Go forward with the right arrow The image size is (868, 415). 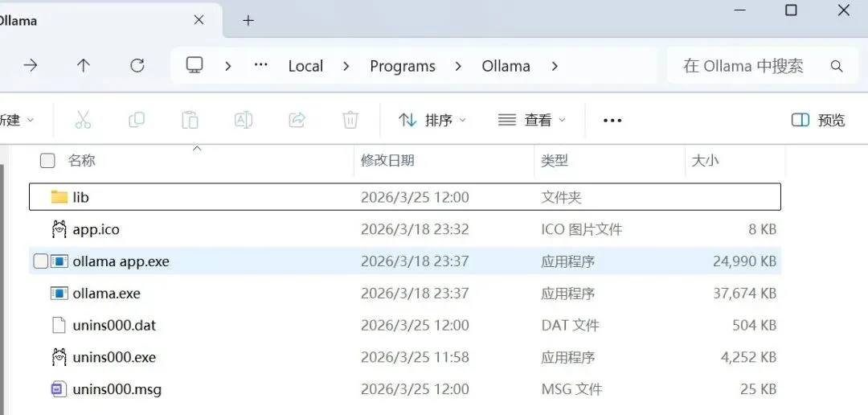(x=31, y=66)
